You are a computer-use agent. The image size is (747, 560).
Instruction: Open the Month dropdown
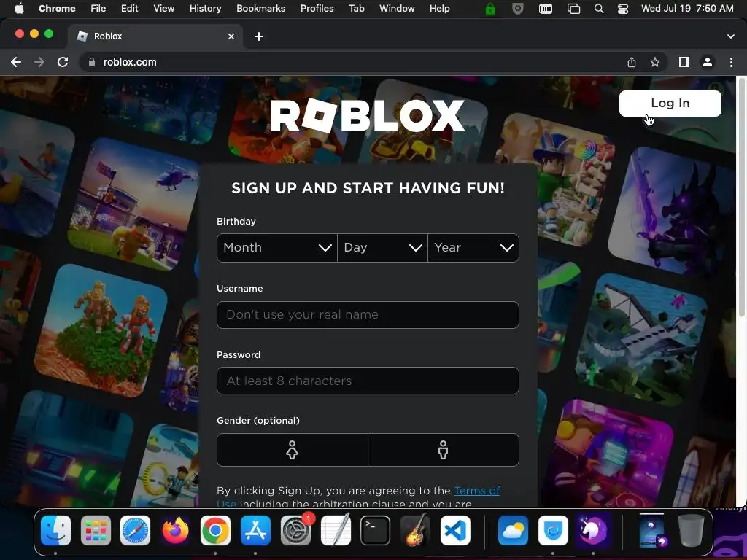(x=276, y=248)
